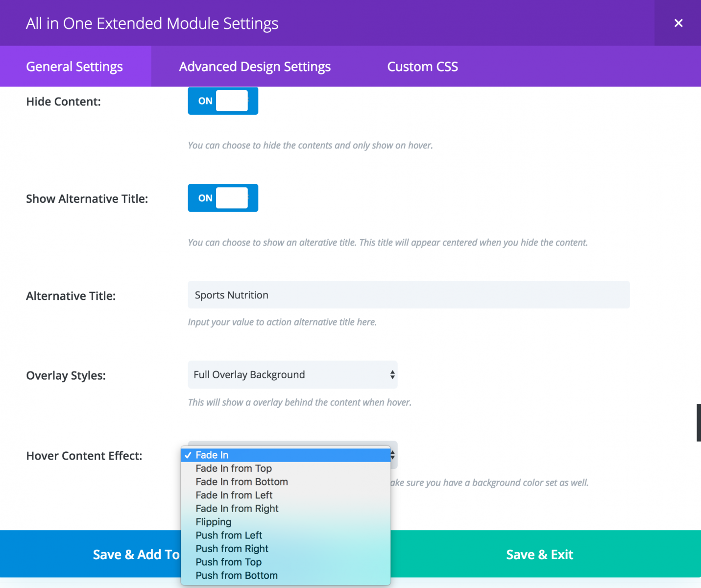Open the Advanced Design Settings tab
Viewport: 701px width, 588px height.
click(x=255, y=66)
